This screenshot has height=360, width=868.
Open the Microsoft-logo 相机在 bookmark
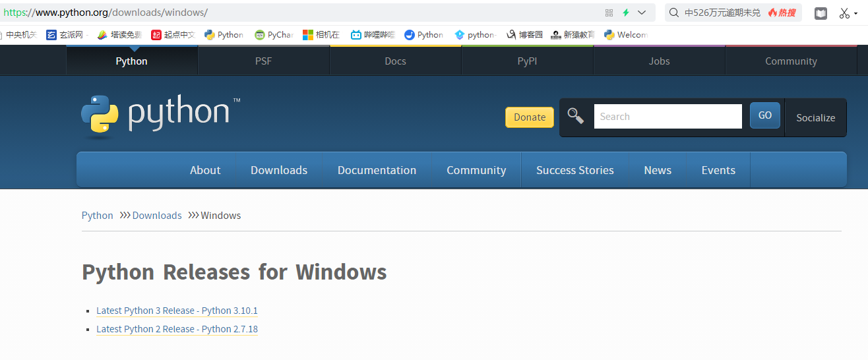pyautogui.click(x=321, y=35)
